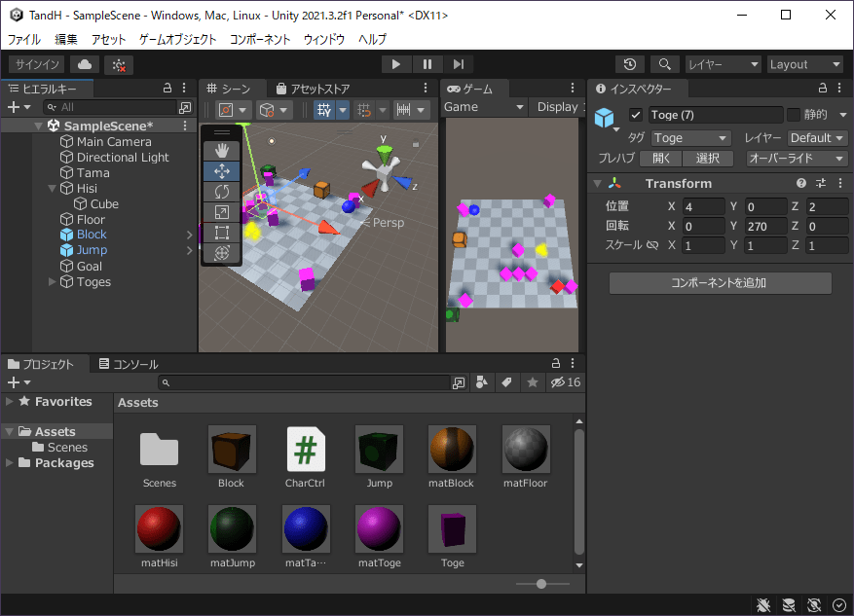Select the Rect tool
This screenshot has height=616, width=854.
point(222,233)
